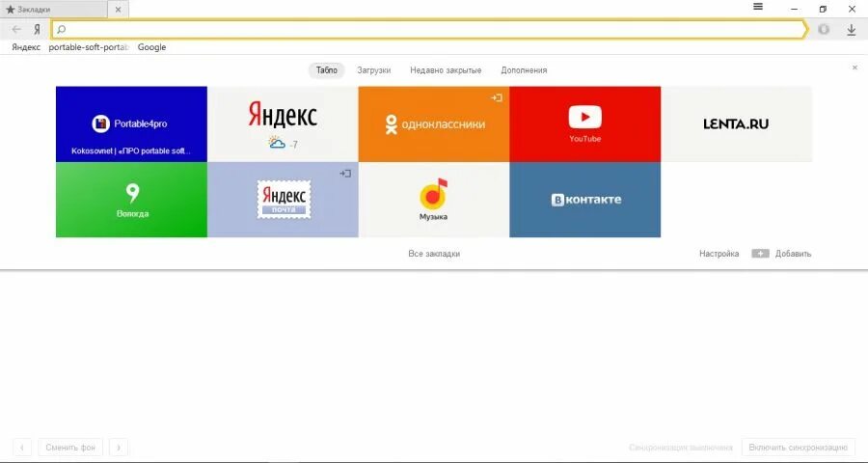This screenshot has height=463, width=868.
Task: Select previous background with left arrow
Action: [22, 447]
